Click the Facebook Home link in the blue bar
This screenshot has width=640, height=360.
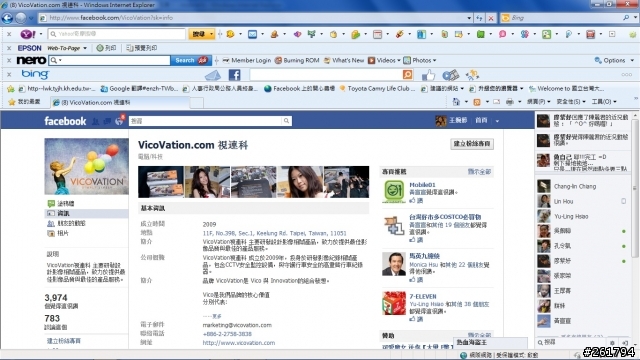point(481,120)
